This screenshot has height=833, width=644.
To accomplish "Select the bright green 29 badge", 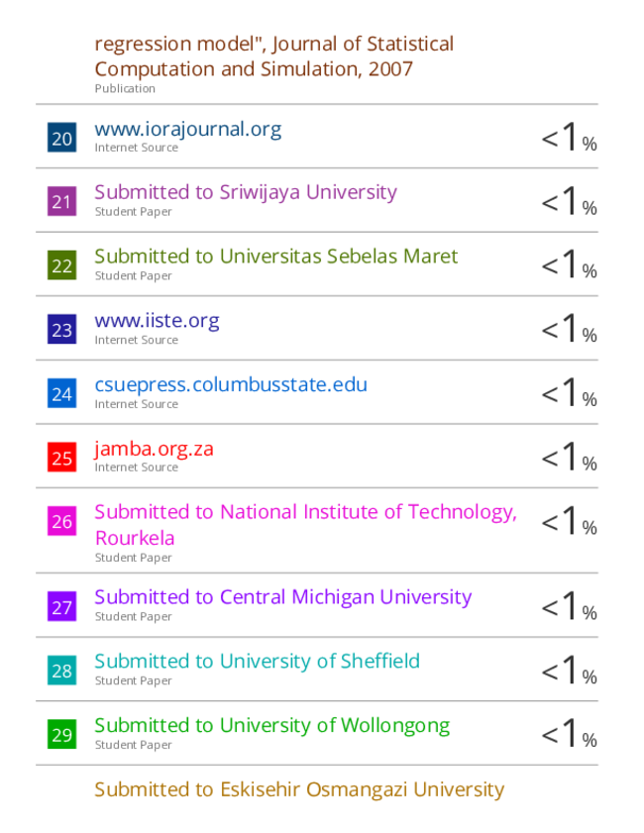I will (61, 734).
